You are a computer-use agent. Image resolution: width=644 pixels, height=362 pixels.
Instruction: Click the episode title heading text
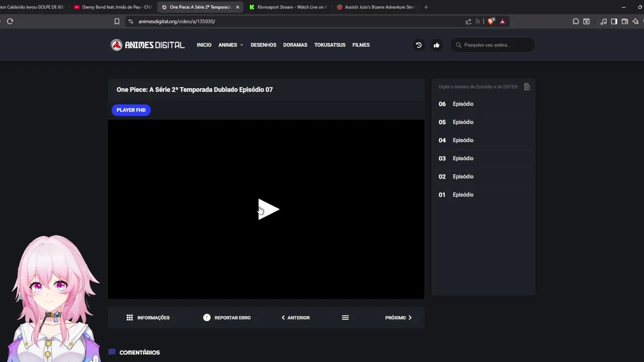click(x=195, y=89)
